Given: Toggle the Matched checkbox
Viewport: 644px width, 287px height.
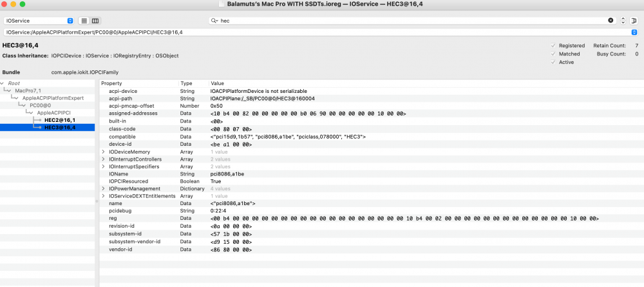Looking at the screenshot, I should [553, 54].
